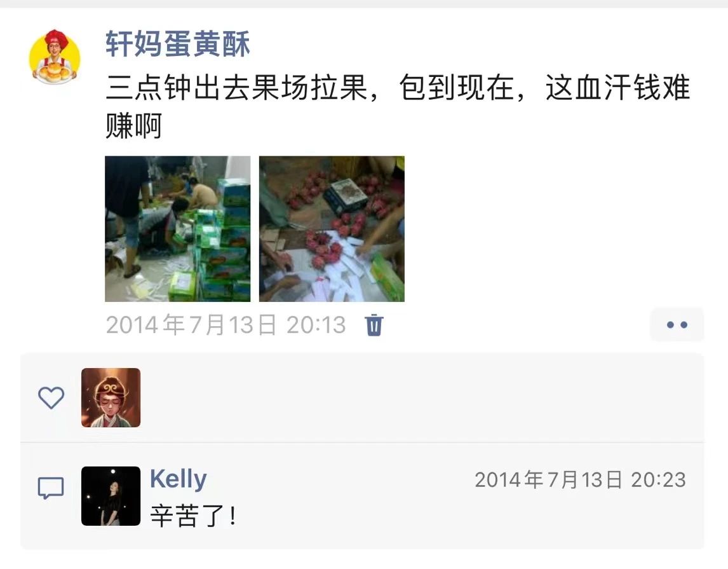The height and width of the screenshot is (569, 728).
Task: Select the post's first text line 三点钟出去果场拉果
Action: [x=237, y=87]
